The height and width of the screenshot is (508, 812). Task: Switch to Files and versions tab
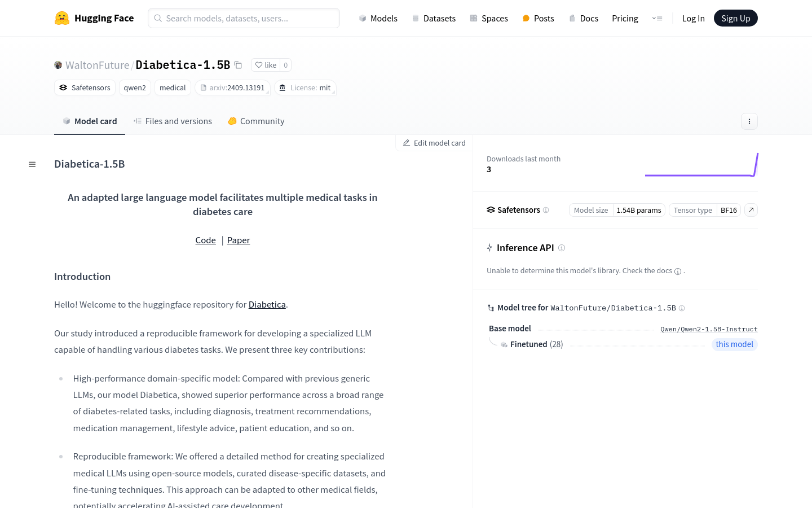point(173,121)
